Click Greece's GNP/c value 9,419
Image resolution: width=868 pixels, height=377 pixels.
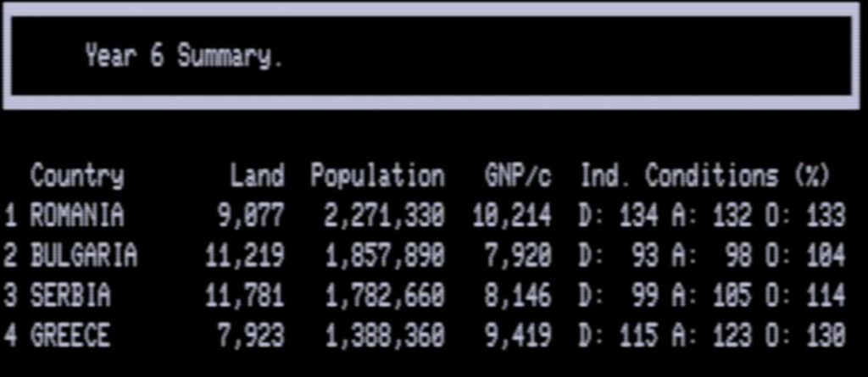click(x=518, y=336)
